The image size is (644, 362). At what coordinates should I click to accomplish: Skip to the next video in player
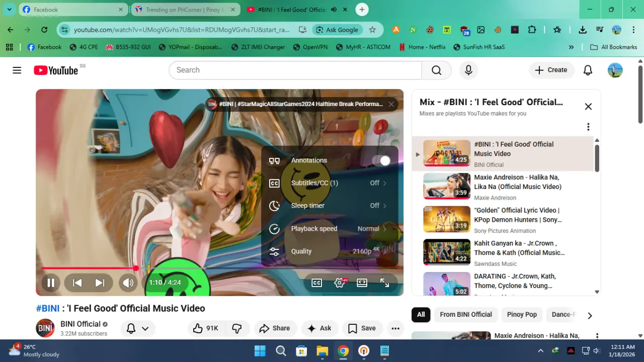tap(100, 283)
